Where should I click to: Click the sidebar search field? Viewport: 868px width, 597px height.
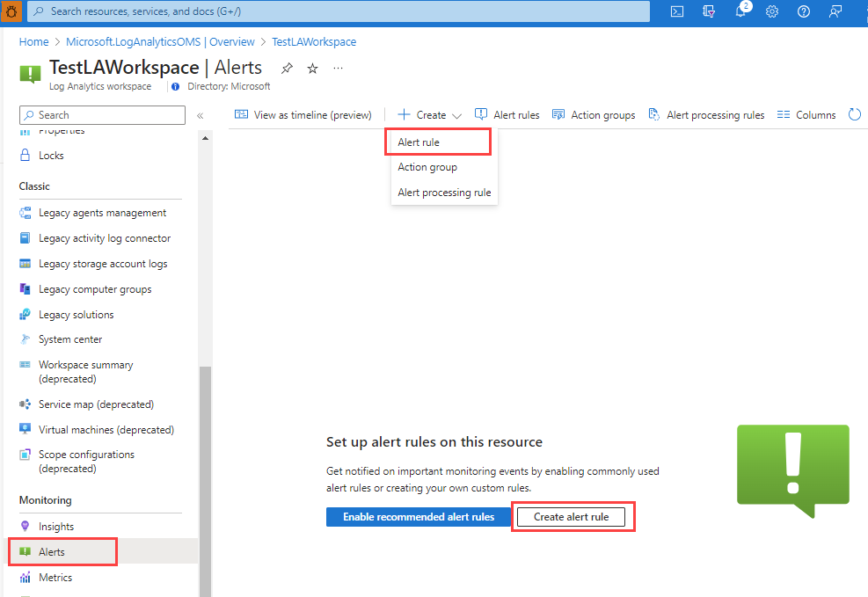(x=101, y=114)
